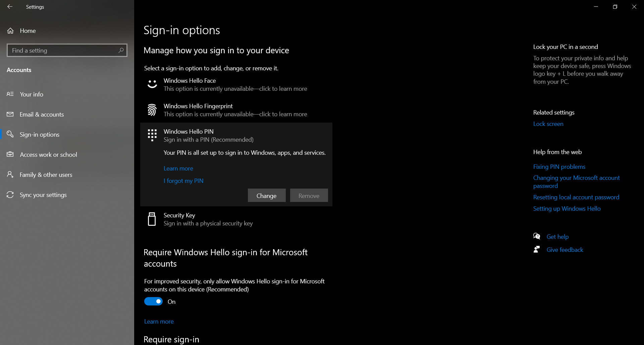
Task: Click the Give feedback person icon
Action: (x=537, y=250)
